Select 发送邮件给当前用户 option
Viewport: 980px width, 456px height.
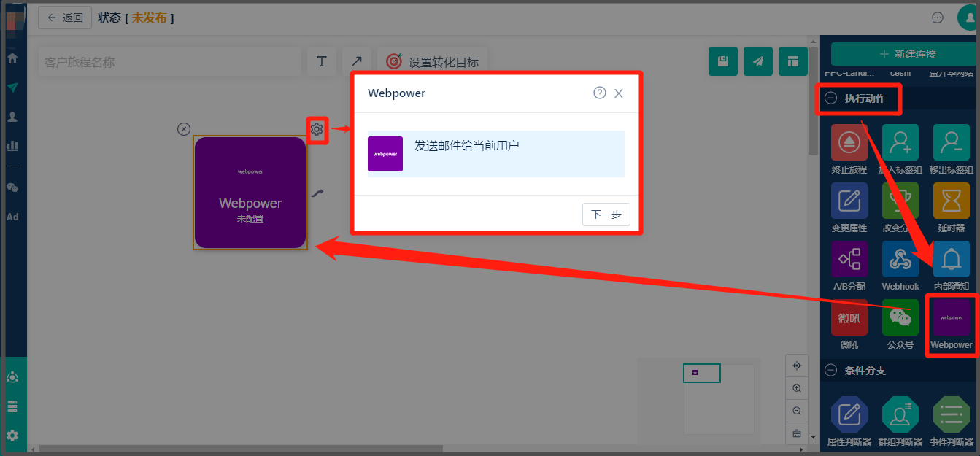click(x=495, y=154)
